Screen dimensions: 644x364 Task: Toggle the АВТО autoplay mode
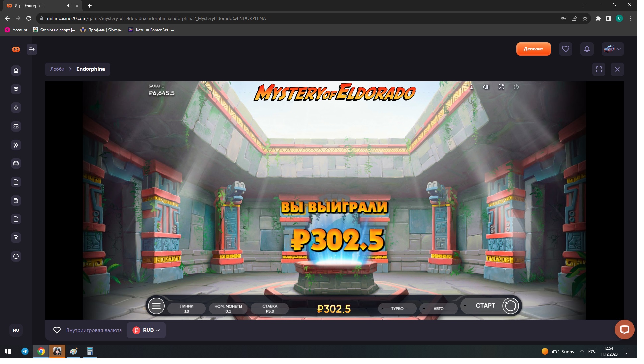[438, 309]
